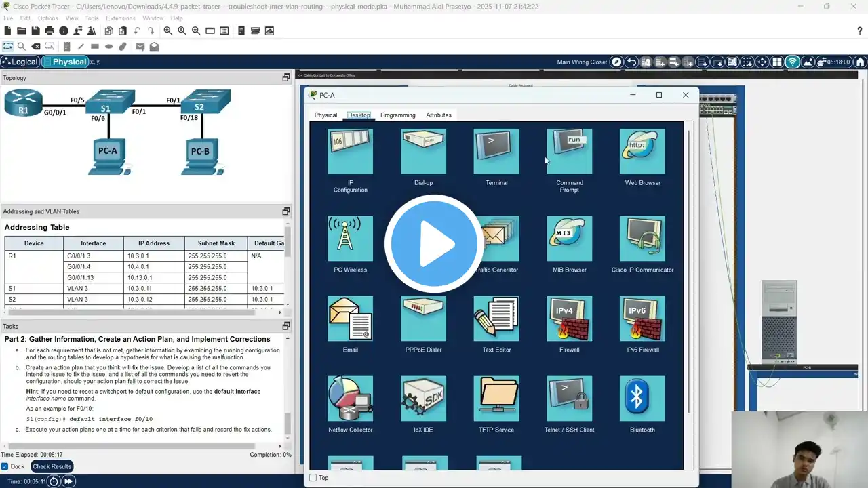Click the Add Simple PDU envelope icon
Image resolution: width=868 pixels, height=488 pixels.
[140, 47]
